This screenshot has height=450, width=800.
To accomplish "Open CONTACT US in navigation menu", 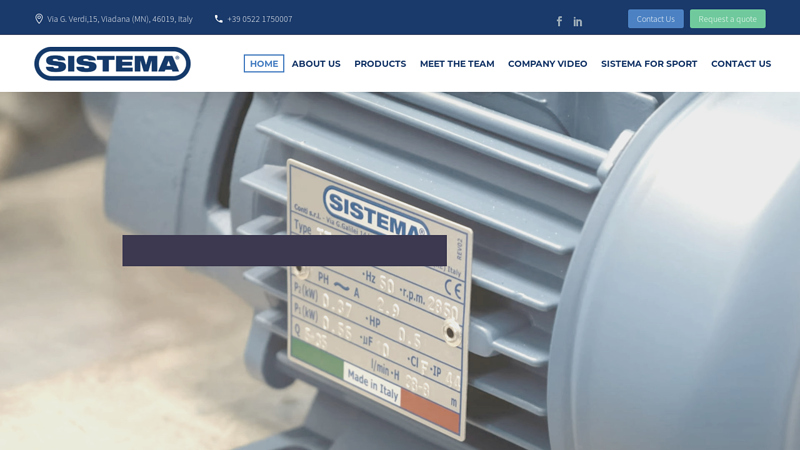I will 741,64.
